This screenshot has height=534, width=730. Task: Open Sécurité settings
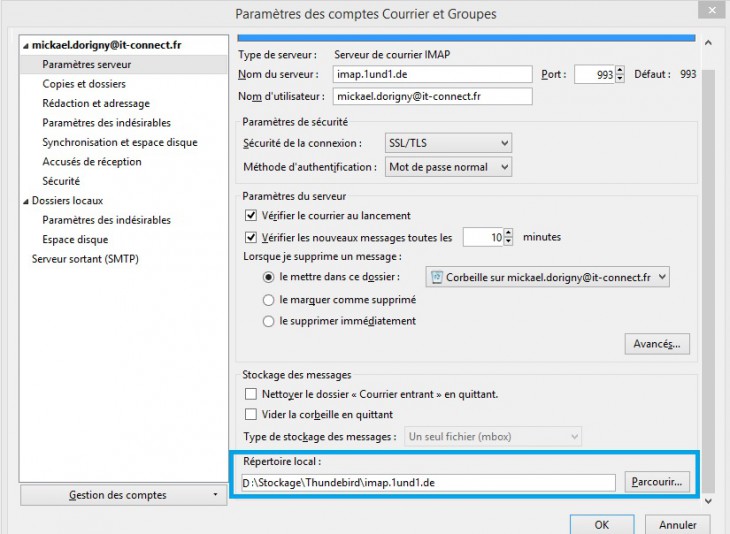click(61, 181)
